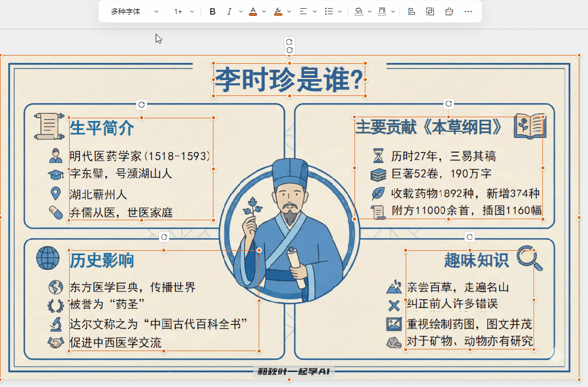
Task: Click the Merge Shapes icon
Action: pyautogui.click(x=430, y=11)
